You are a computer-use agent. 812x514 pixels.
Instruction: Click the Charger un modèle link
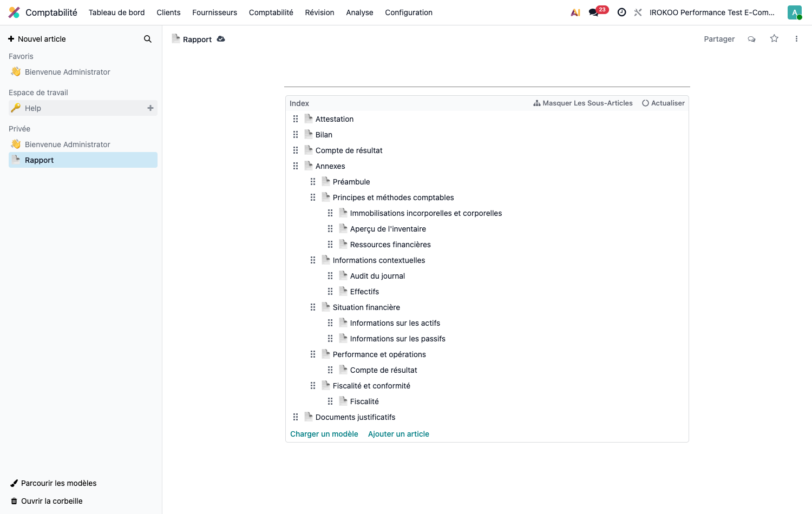coord(324,434)
